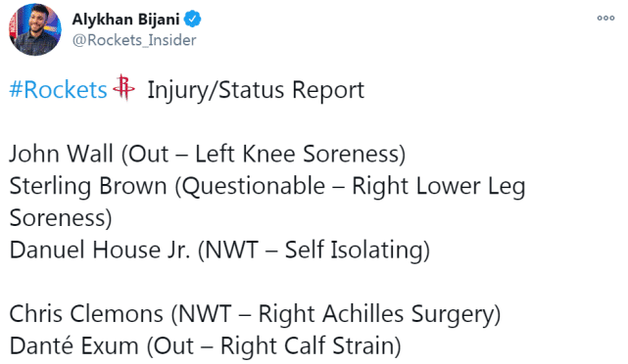Click the words Right Lower Leg
This screenshot has height=364, width=628.
[x=439, y=187]
